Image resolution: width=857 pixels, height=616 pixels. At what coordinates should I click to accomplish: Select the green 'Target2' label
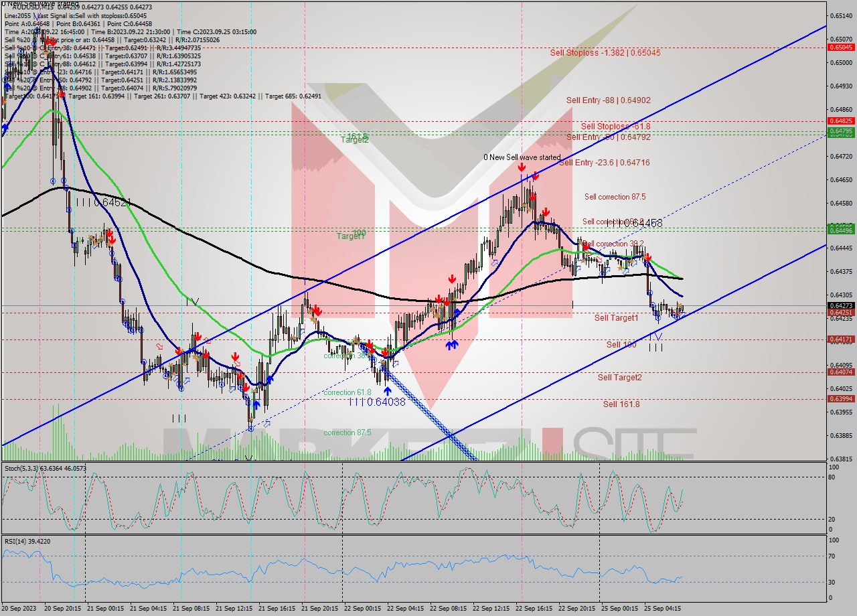pyautogui.click(x=355, y=140)
